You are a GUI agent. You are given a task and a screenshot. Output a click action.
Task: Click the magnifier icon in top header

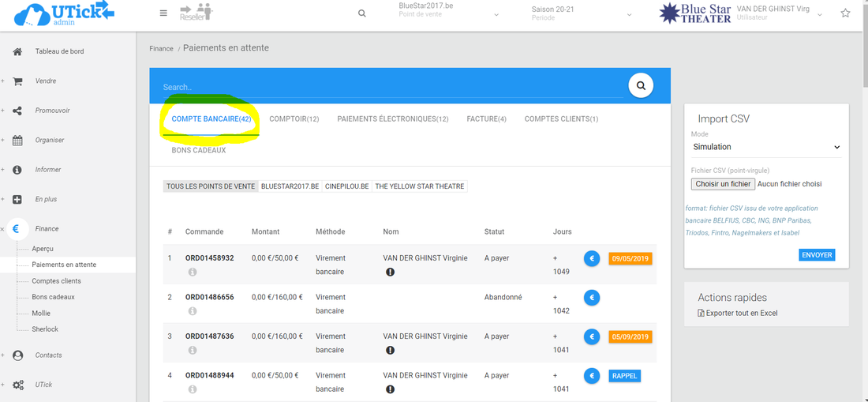point(361,13)
